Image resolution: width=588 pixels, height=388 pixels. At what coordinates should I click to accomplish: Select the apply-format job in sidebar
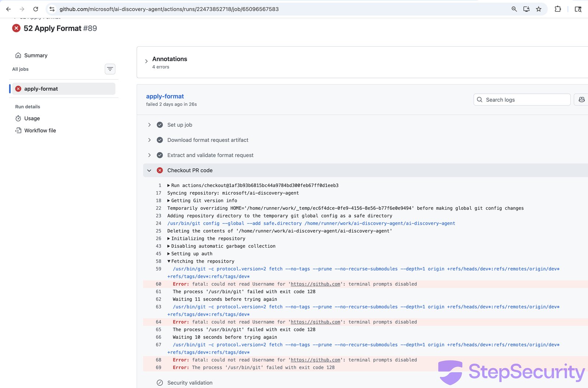(x=64, y=89)
